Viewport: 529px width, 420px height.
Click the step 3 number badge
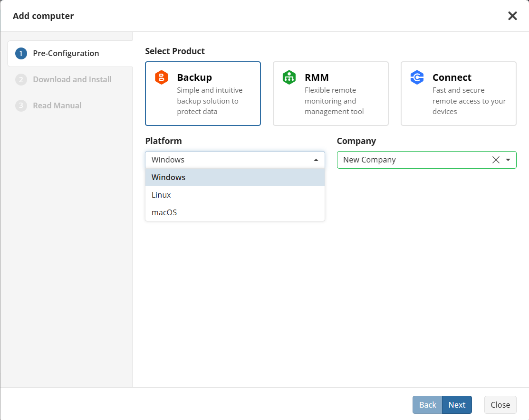coord(21,105)
